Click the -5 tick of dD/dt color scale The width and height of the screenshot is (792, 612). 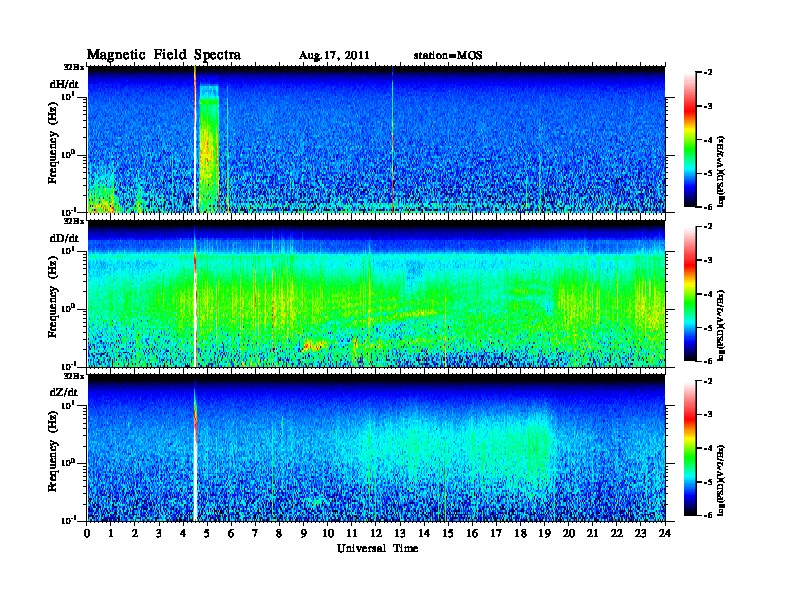tap(708, 328)
